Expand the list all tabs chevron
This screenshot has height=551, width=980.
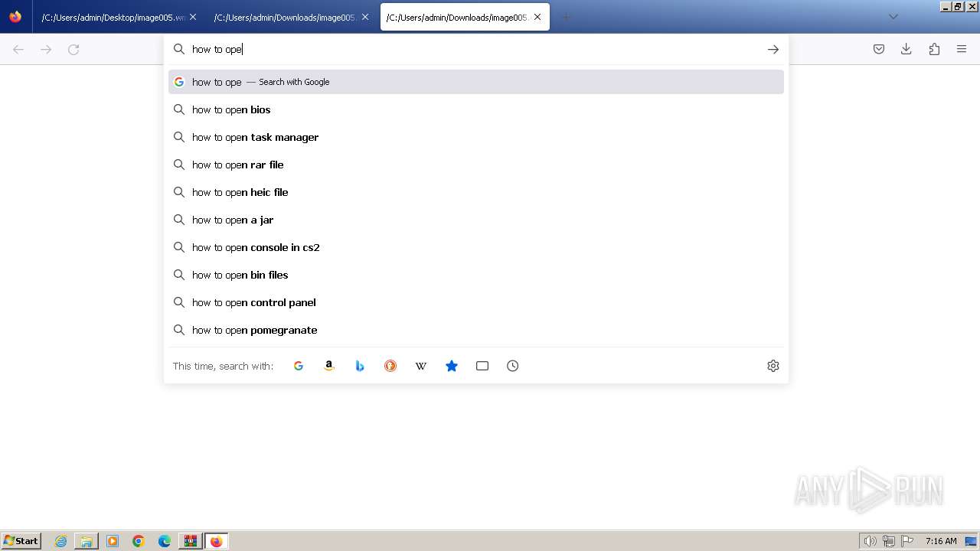(893, 17)
